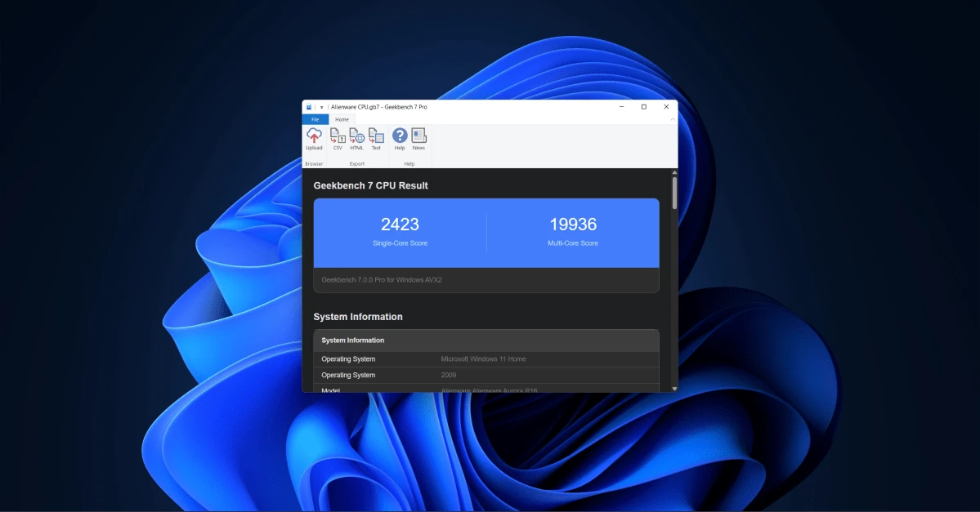Switch to the Home ribbon tab
Viewport: 980px width, 512px height.
(342, 119)
